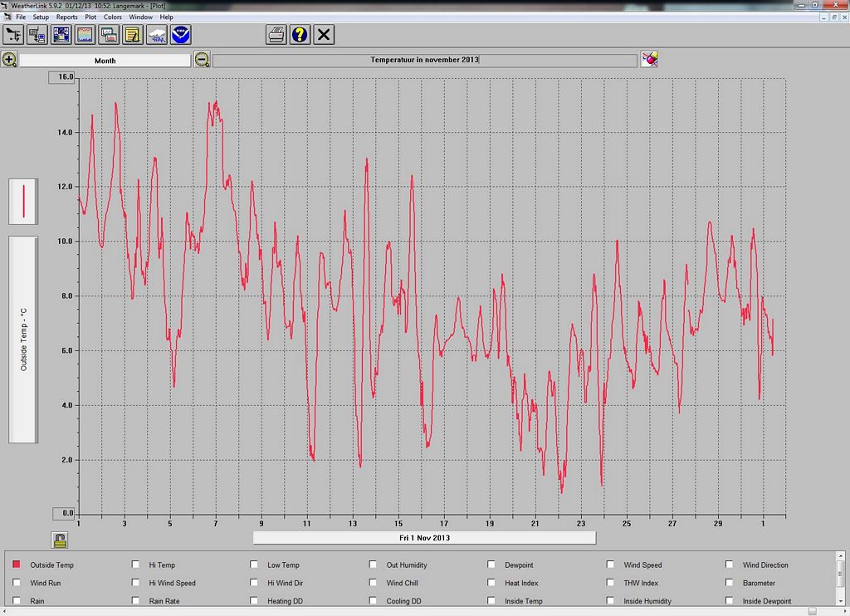Check the Inside Humidity checkbox
Screen dimensions: 850x616
[x=610, y=600]
